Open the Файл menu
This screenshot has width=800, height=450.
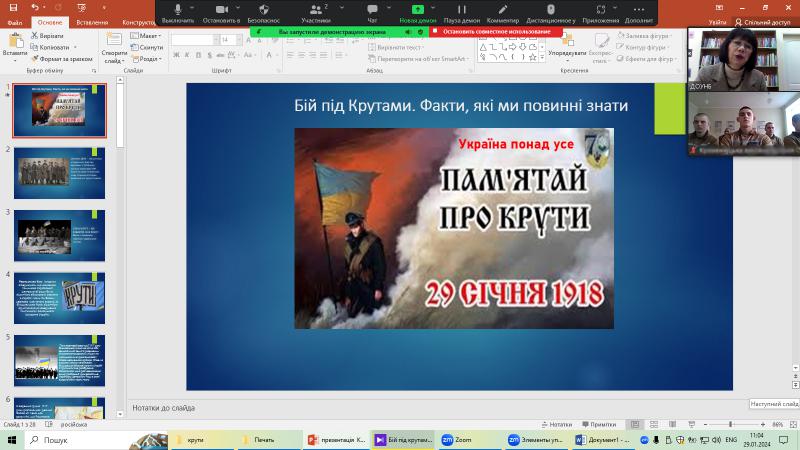click(x=15, y=22)
